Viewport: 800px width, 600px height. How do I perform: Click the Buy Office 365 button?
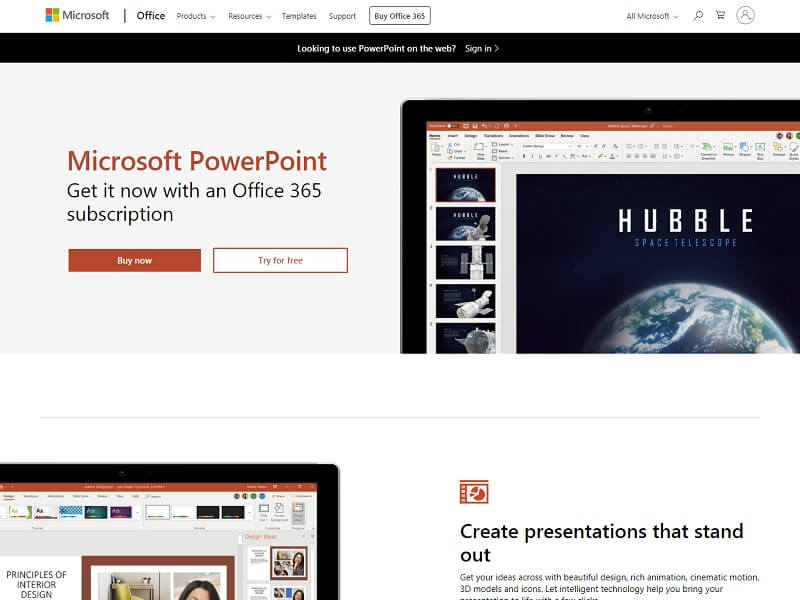coord(399,16)
